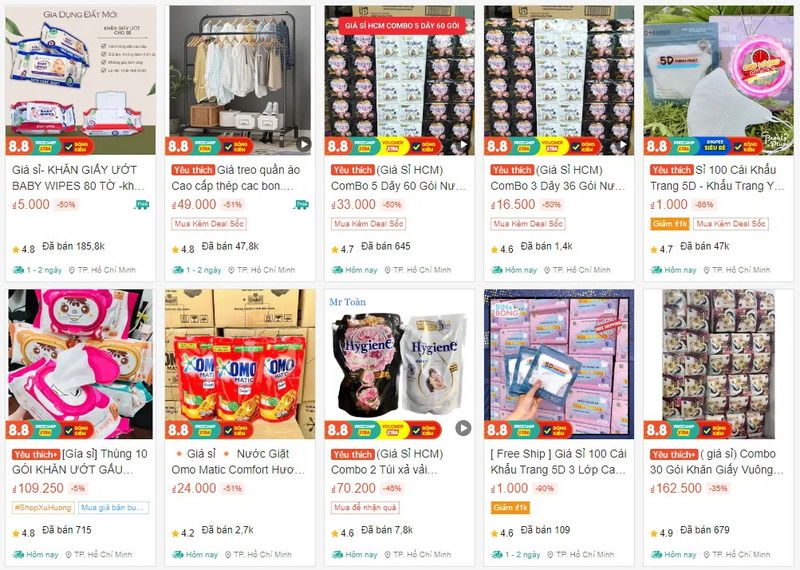Click the #ShopXuHuong tag
This screenshot has width=800, height=570.
coord(43,508)
